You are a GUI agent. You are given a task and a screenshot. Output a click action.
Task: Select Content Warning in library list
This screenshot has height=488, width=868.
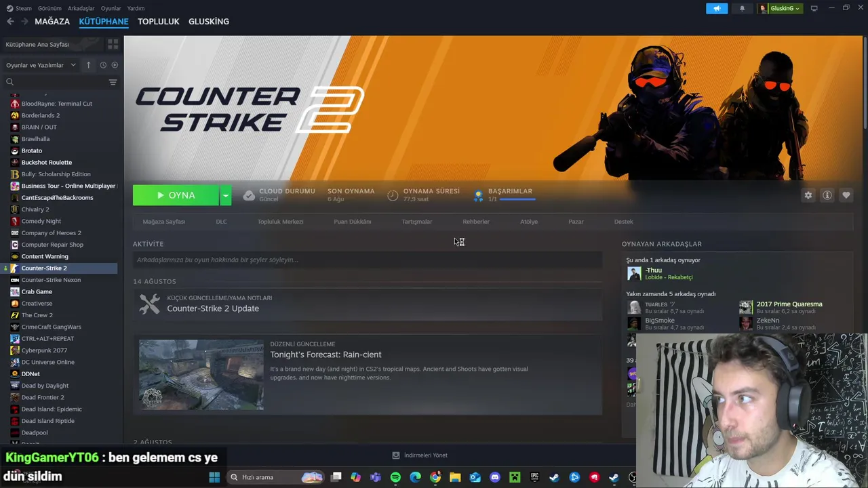point(45,256)
